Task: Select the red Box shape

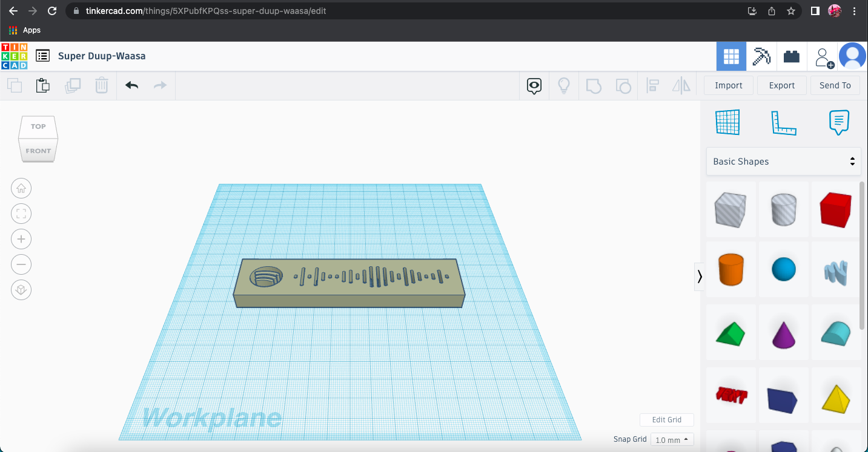Action: 836,209
